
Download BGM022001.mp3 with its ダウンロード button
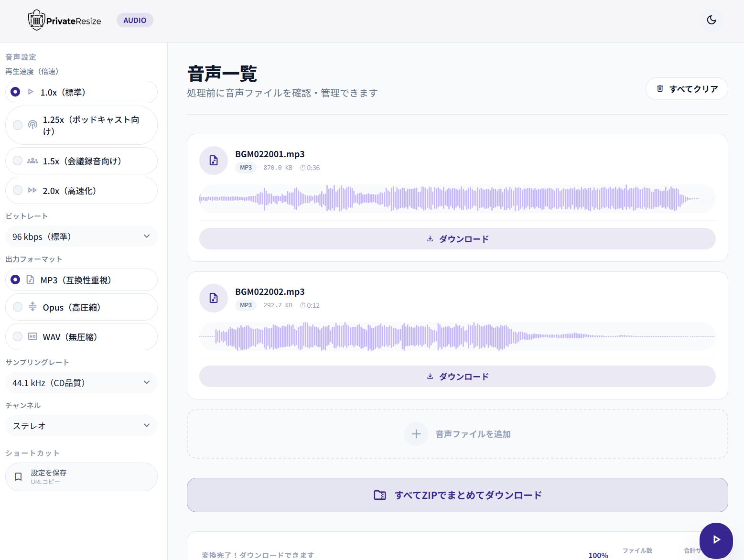[x=457, y=238]
